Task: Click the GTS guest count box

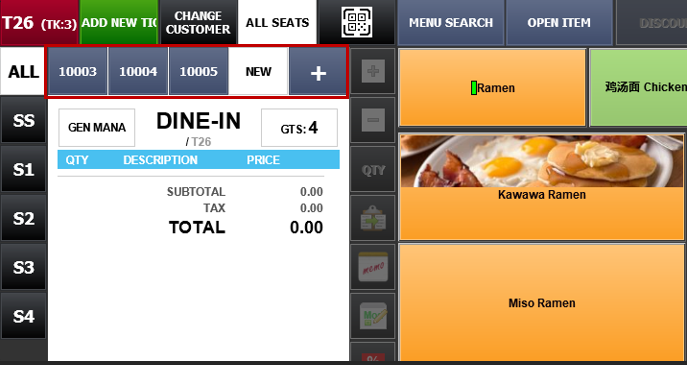Action: [x=299, y=128]
